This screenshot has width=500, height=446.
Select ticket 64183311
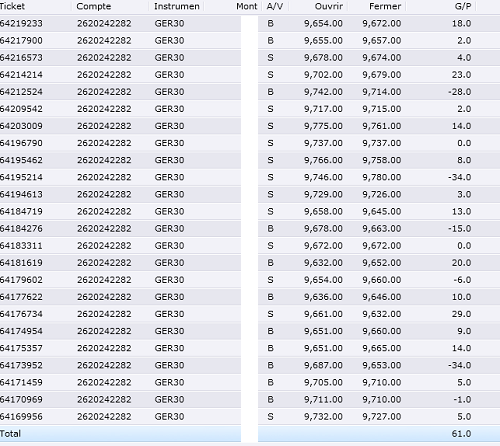[x=21, y=246]
